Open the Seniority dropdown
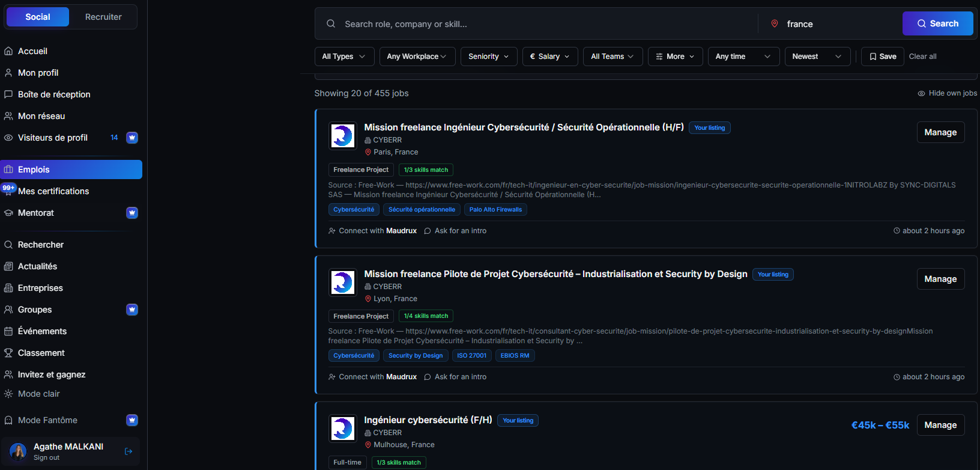This screenshot has width=980, height=470. coord(489,56)
